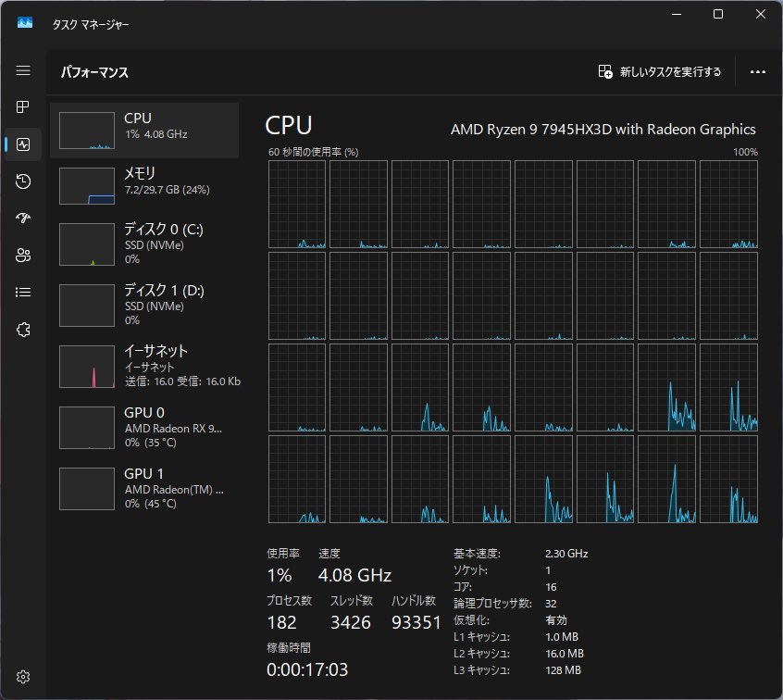Select ディスク 1 (D:) entry

point(144,306)
